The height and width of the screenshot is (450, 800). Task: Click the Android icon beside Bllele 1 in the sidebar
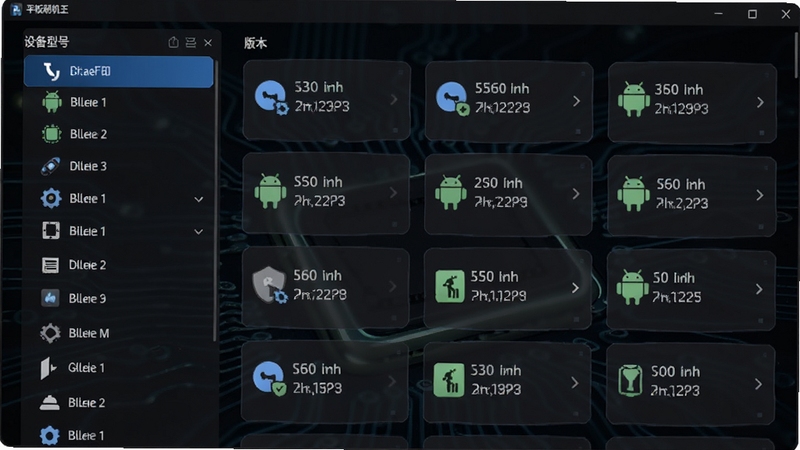pyautogui.click(x=52, y=102)
